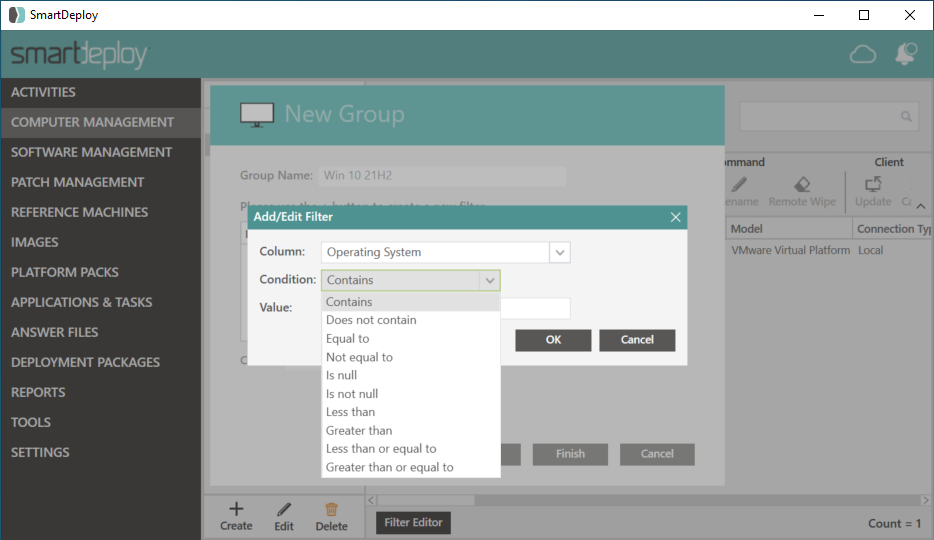Open the Filter Editor button

click(413, 523)
